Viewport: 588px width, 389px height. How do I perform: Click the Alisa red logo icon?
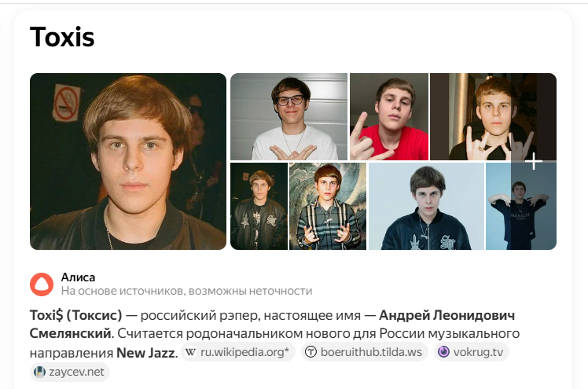click(x=42, y=284)
